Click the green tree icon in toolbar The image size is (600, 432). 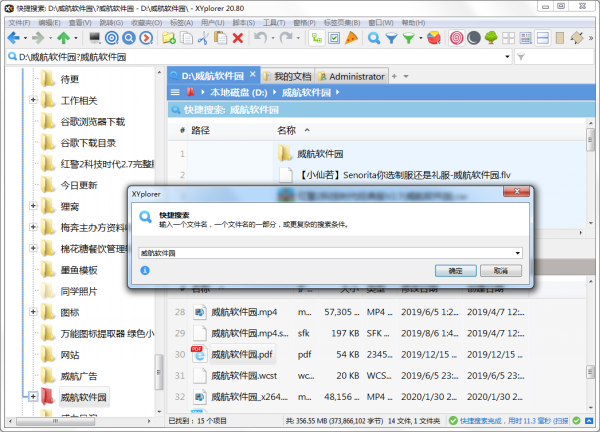(x=491, y=39)
